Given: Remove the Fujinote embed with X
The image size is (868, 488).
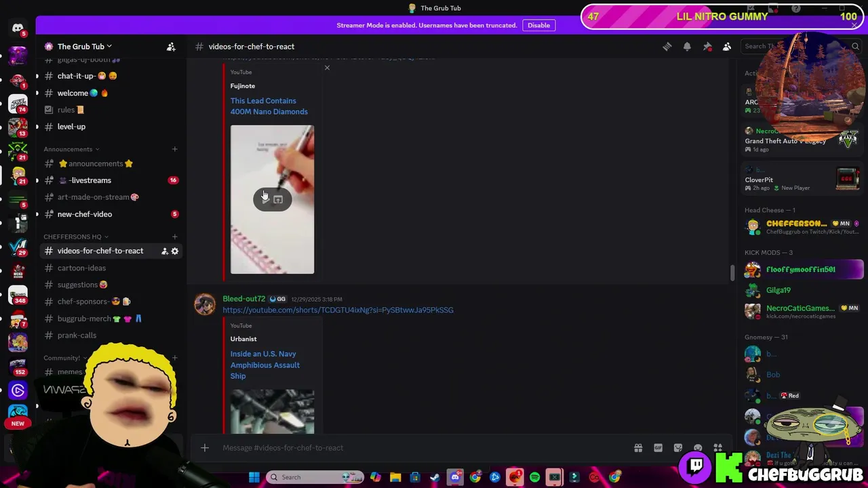Looking at the screenshot, I should pos(327,68).
